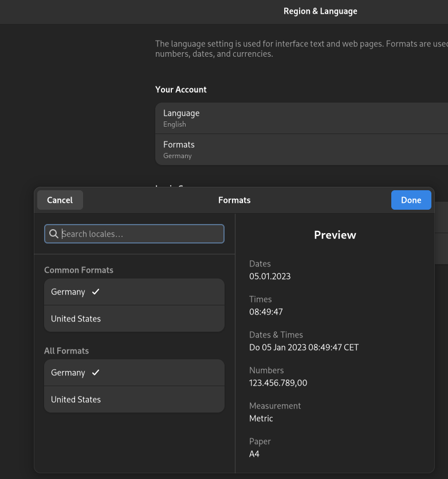
Task: Click the Paper preview showing A4
Action: click(x=253, y=453)
